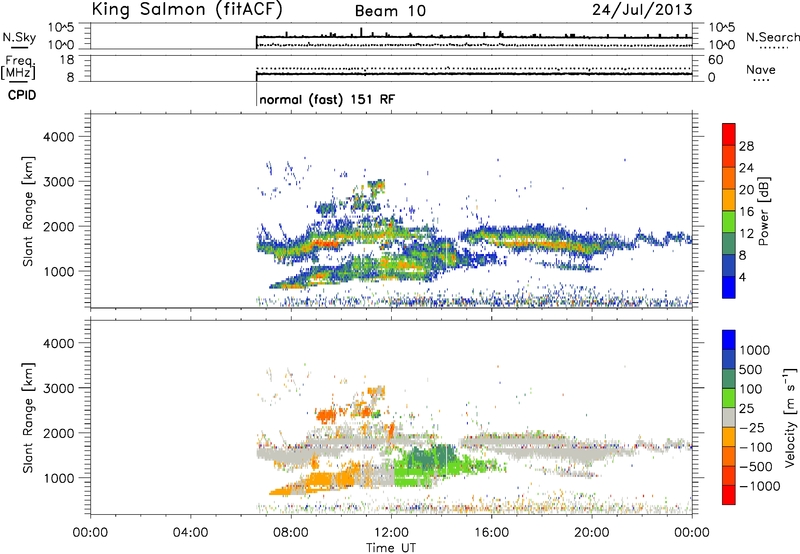Click the noise spike peak in the N.Sky panel
This screenshot has width=800, height=554.
pos(361,30)
